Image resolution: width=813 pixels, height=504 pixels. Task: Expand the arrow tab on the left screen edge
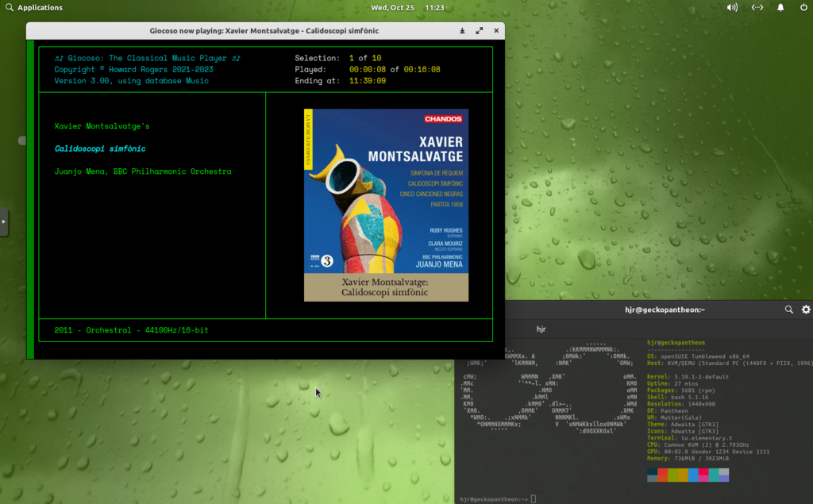[4, 222]
